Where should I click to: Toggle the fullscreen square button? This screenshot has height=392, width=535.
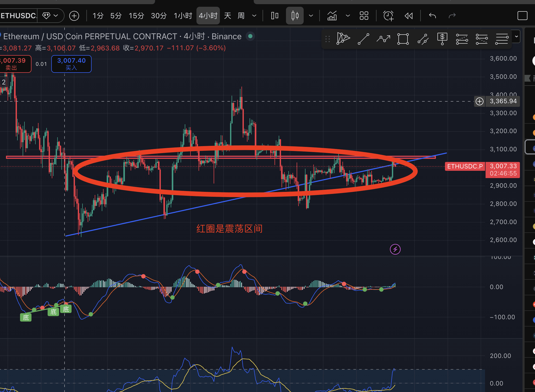[522, 16]
